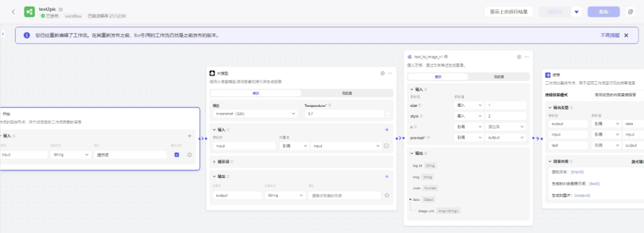Click the text_to_image_v1 plugin icon
Viewport: 644px width, 233px height.
click(x=410, y=57)
